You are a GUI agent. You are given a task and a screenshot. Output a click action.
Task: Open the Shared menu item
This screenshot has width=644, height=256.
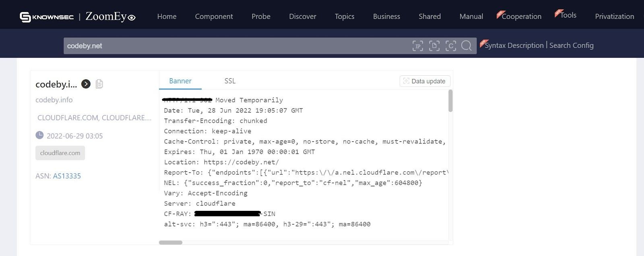[429, 17]
